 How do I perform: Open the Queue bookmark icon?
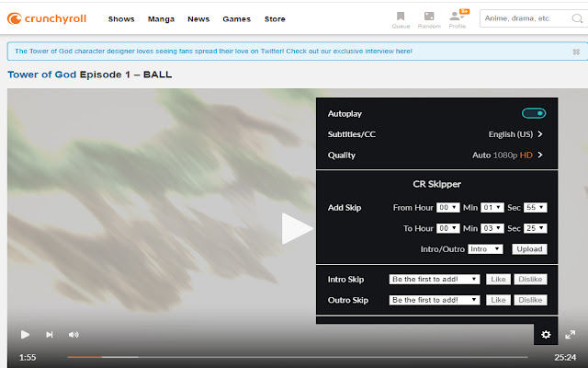[x=401, y=20]
